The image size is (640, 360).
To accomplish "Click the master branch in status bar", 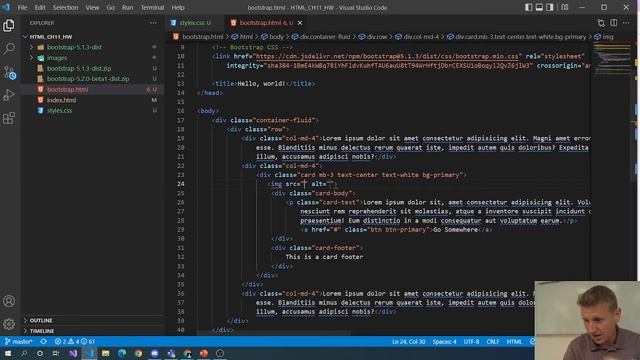I will point(18,342).
